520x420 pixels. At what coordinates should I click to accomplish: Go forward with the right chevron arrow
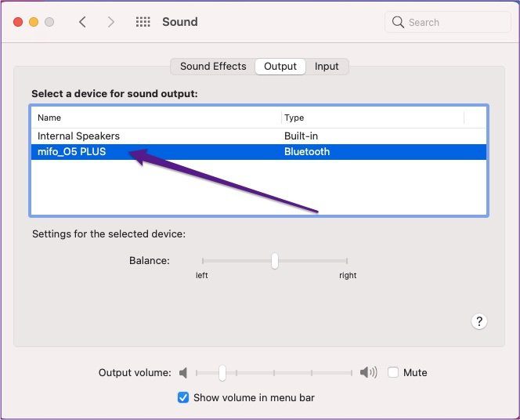110,22
